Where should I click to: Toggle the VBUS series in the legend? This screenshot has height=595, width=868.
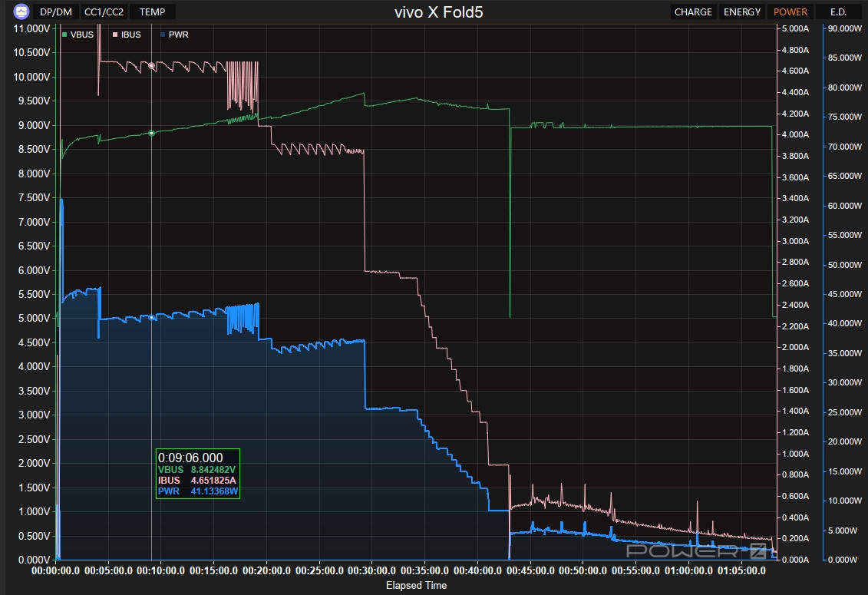[x=78, y=35]
